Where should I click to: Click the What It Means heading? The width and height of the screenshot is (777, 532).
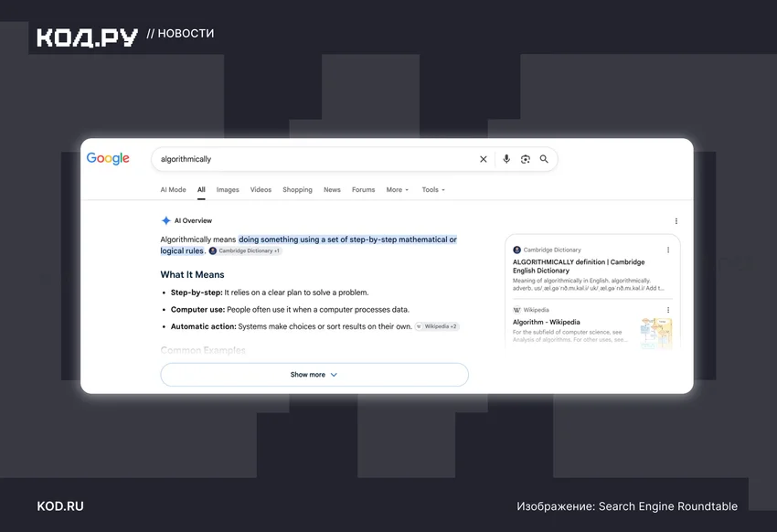coord(192,274)
